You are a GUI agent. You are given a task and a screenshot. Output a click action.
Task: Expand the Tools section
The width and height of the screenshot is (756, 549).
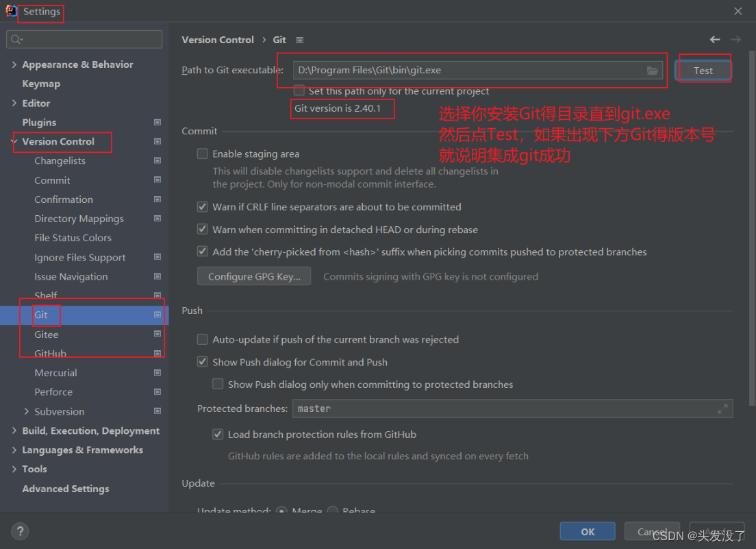click(x=14, y=469)
